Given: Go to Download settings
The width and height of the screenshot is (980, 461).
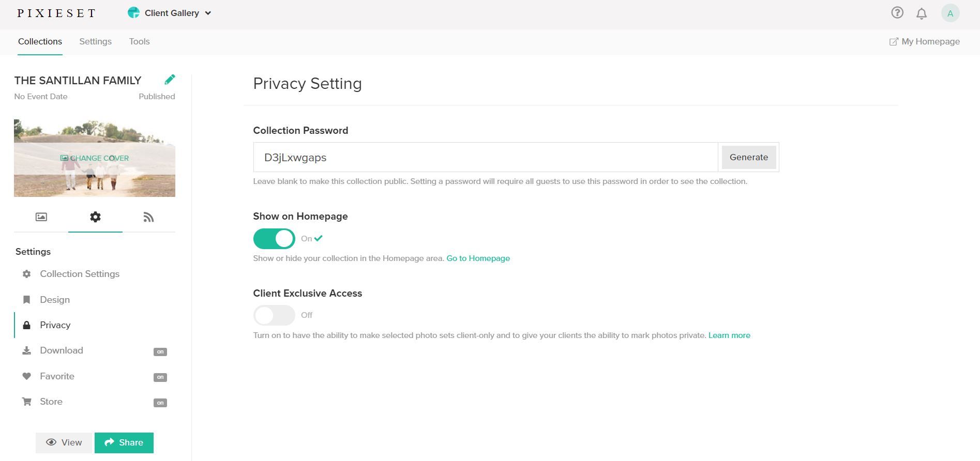Looking at the screenshot, I should tap(62, 350).
